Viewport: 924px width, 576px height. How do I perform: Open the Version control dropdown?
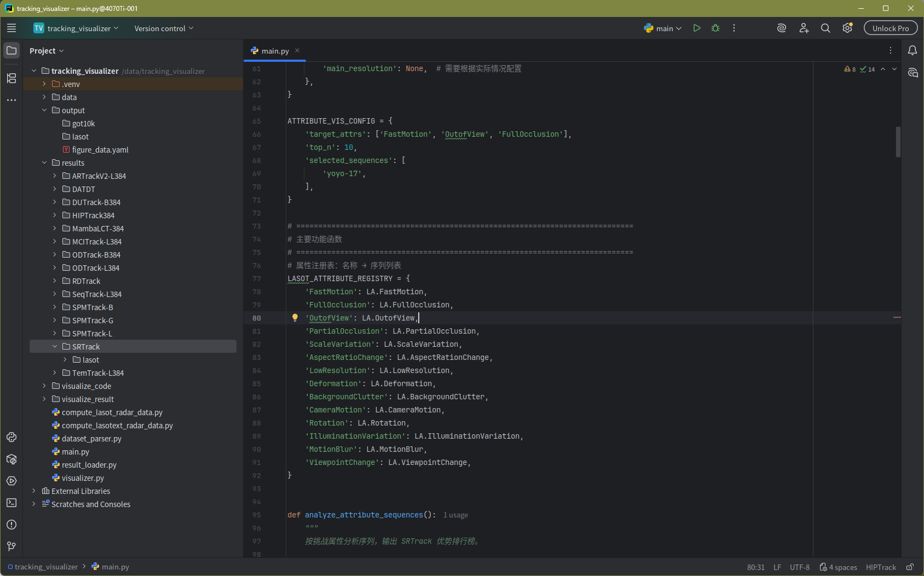coord(164,28)
